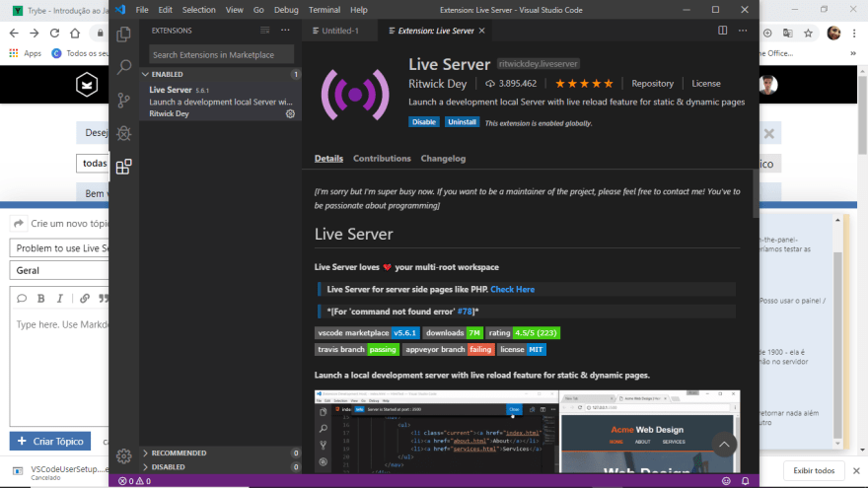This screenshot has height=488, width=868.
Task: Click the five-star rating
Action: pos(584,84)
